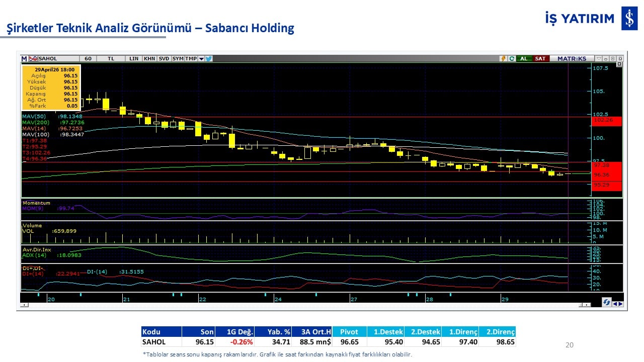
Task: Click the Matriks M logo icon
Action: pos(24,59)
